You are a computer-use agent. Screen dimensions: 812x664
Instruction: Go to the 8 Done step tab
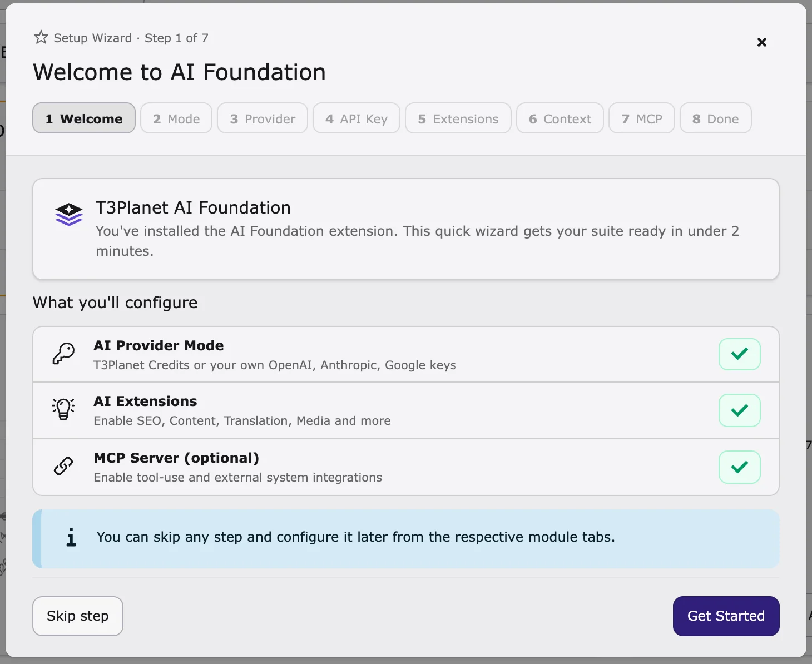[x=716, y=118]
